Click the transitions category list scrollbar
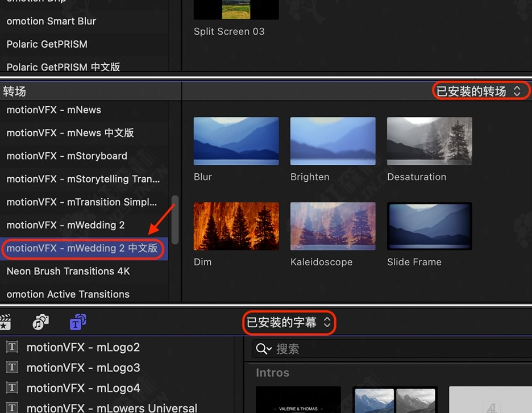Viewport: 532px width, 413px height. (x=174, y=220)
